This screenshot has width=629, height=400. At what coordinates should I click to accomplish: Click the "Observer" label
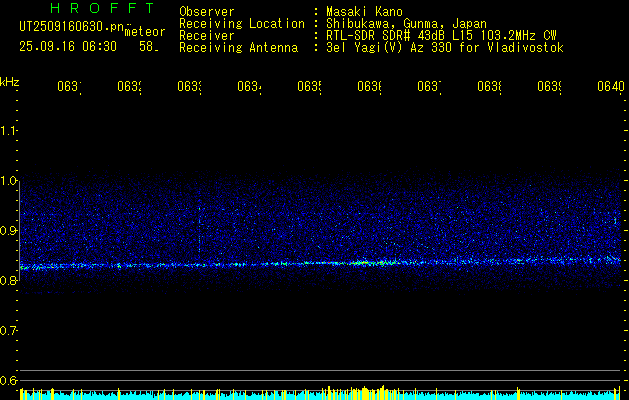(207, 11)
